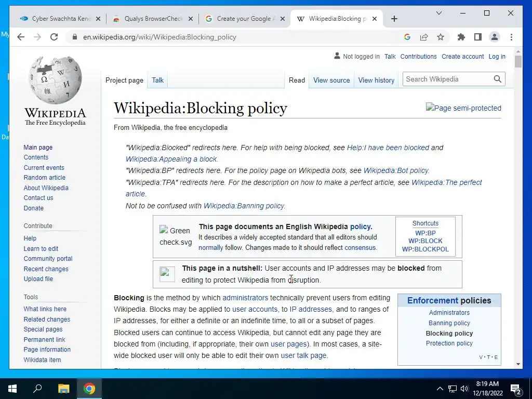Image resolution: width=532 pixels, height=399 pixels.
Task: Open Main page in sidebar
Action: (x=38, y=147)
